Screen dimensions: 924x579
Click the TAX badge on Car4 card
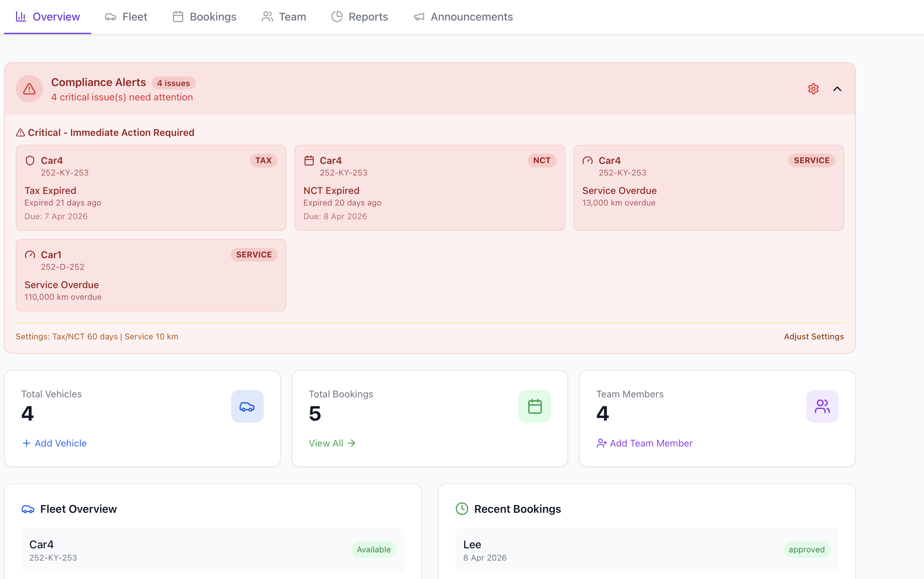click(263, 160)
